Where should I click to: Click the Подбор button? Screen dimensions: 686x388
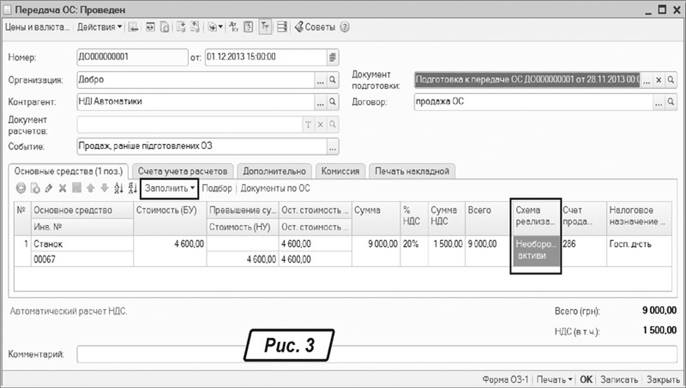(x=217, y=189)
